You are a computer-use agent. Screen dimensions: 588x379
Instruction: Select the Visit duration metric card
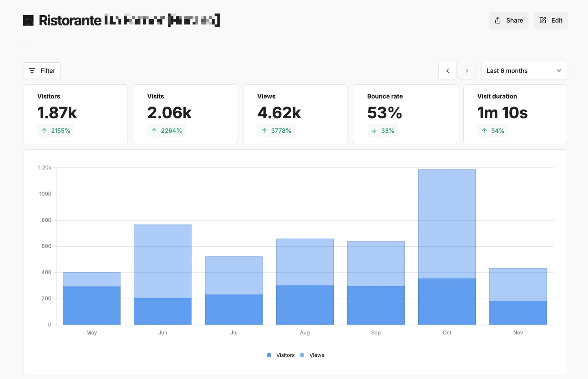coord(515,114)
